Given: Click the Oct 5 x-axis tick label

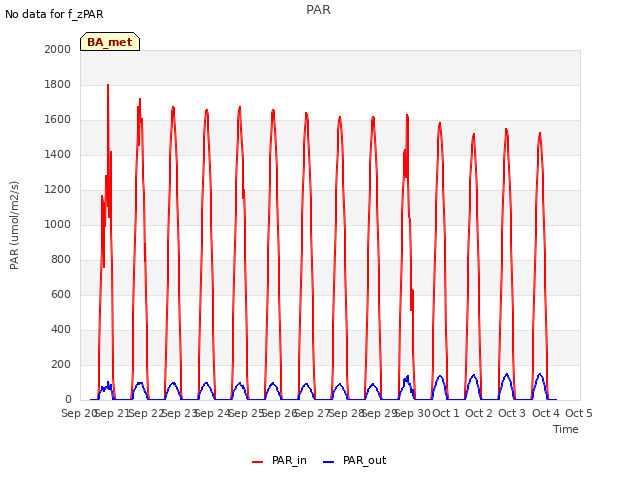Looking at the screenshot, I should pos(578,413).
